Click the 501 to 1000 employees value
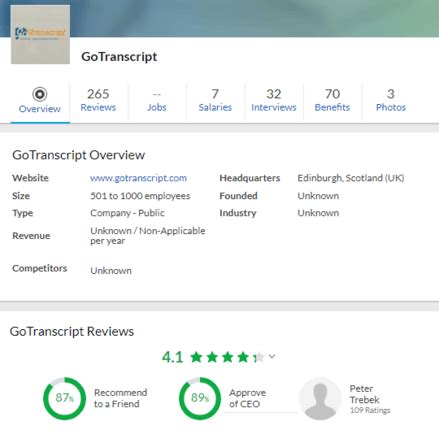This screenshot has width=439, height=430. click(140, 196)
